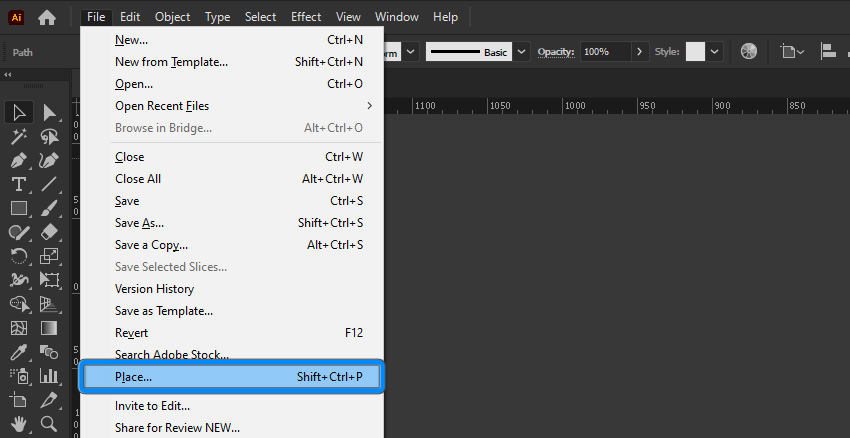Select the Scale tool
The height and width of the screenshot is (438, 850).
(49, 256)
